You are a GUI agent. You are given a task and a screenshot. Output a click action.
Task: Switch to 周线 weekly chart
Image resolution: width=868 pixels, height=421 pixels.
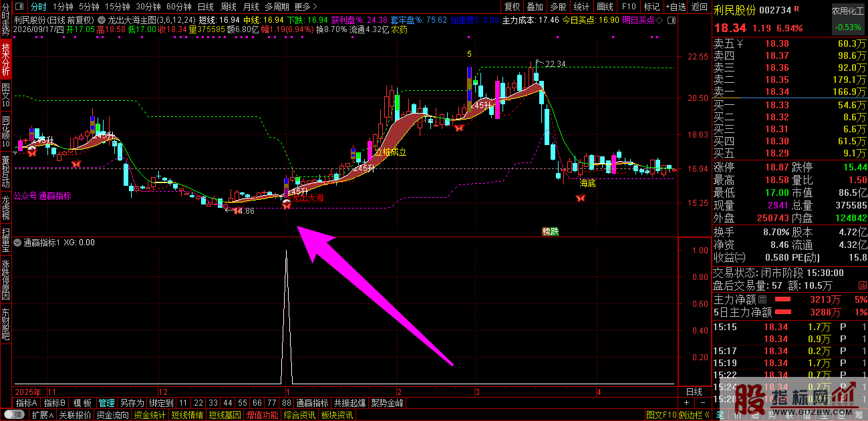point(228,7)
